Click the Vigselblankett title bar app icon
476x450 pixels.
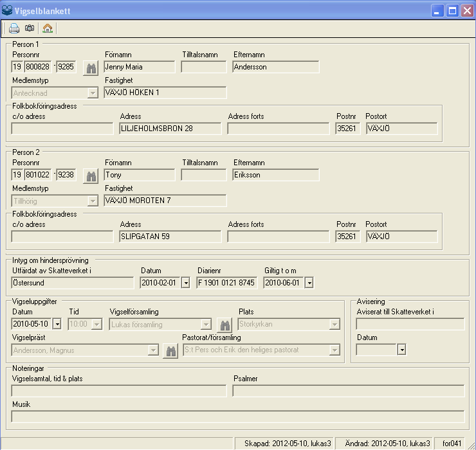click(x=7, y=11)
